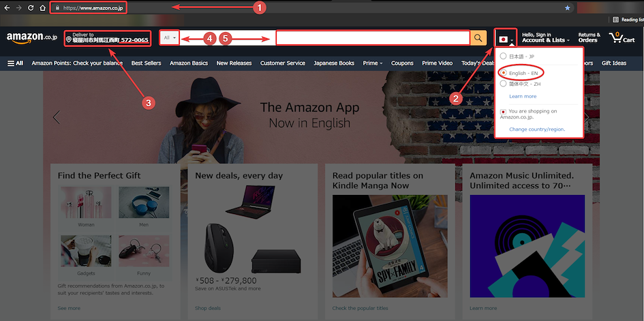
Task: Click Find the Perfect Gift heading
Action: tap(99, 176)
